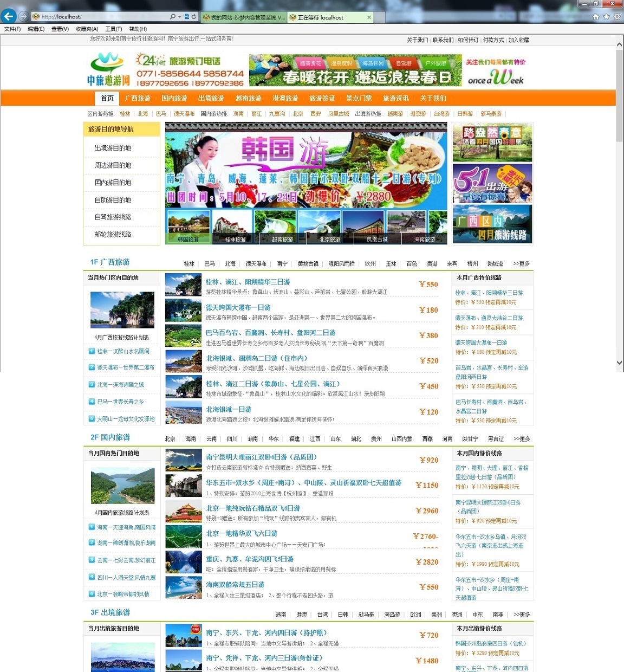
Task: Click the 中旅邀游网 site logo
Action: [x=109, y=69]
